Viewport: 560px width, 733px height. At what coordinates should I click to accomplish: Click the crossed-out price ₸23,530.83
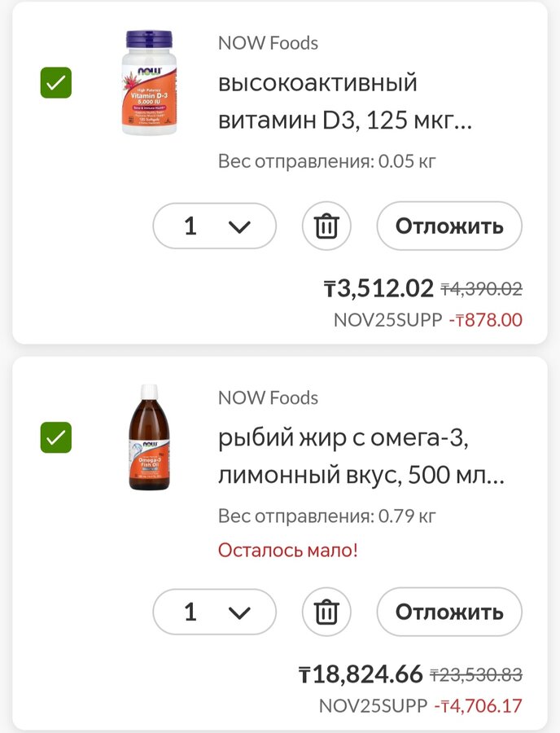click(x=476, y=675)
